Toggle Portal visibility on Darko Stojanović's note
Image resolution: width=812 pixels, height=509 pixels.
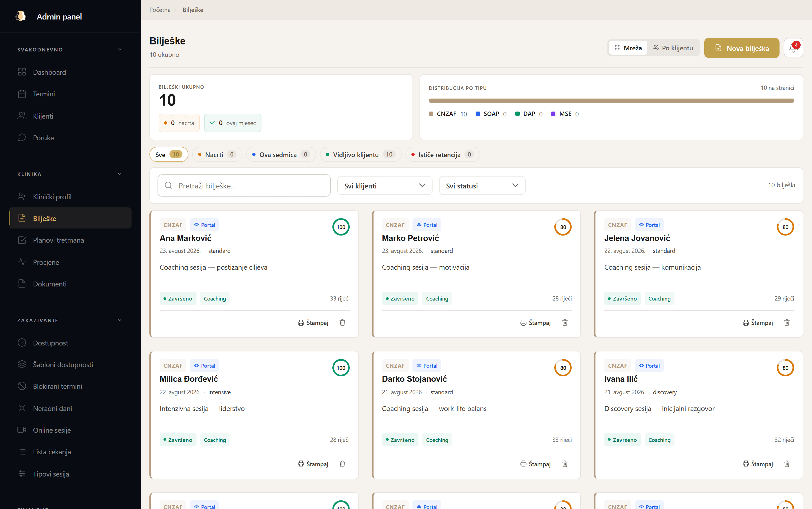[x=427, y=366]
